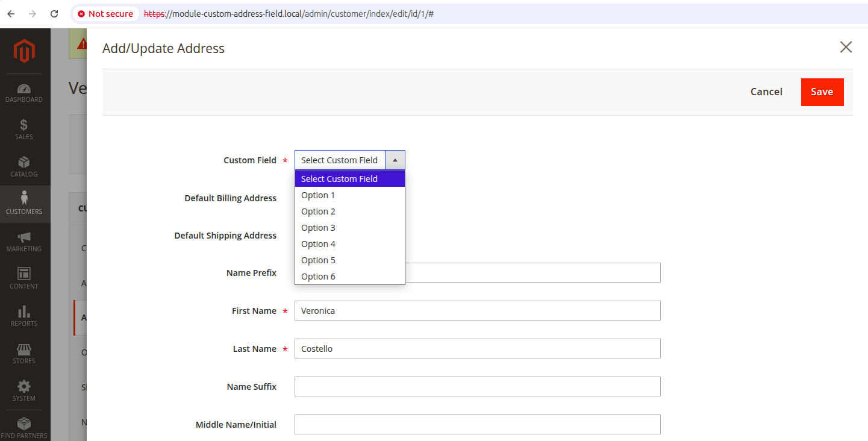Choose Option 3 from the list

pos(350,228)
